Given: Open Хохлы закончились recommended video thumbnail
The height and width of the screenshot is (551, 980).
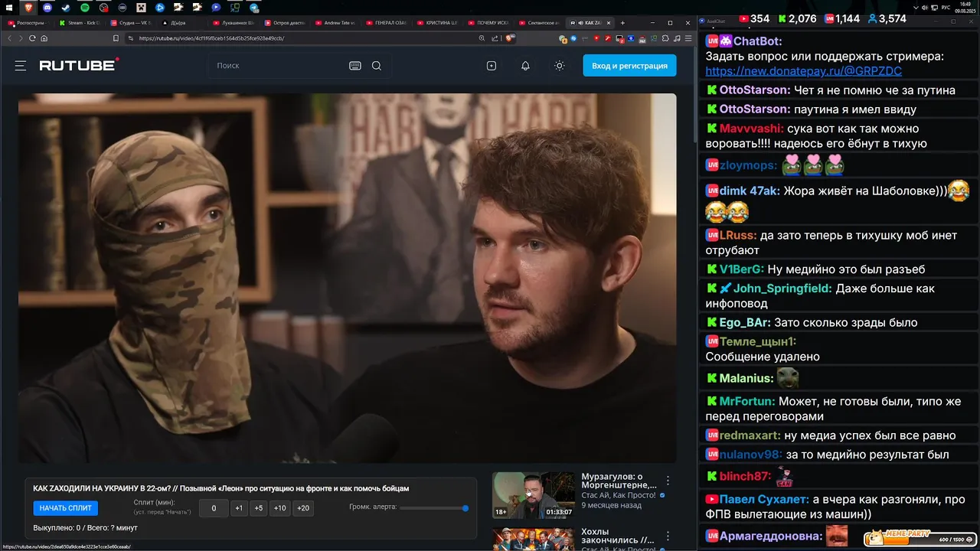Looking at the screenshot, I should (x=534, y=540).
